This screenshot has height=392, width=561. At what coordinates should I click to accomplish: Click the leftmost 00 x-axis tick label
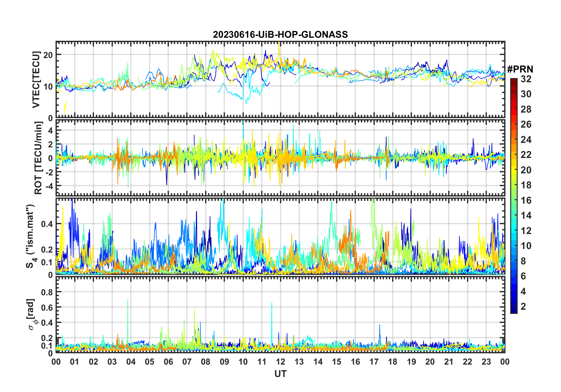point(56,362)
